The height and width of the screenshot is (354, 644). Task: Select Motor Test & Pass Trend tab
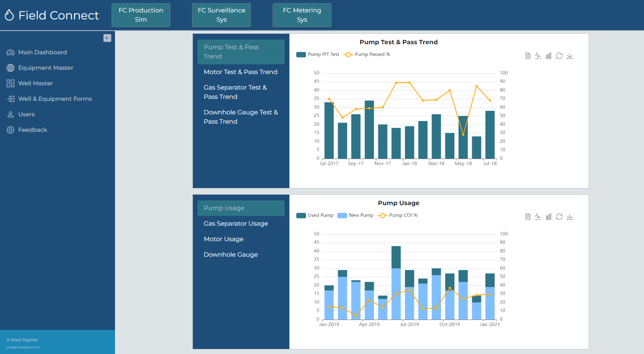[x=240, y=72]
